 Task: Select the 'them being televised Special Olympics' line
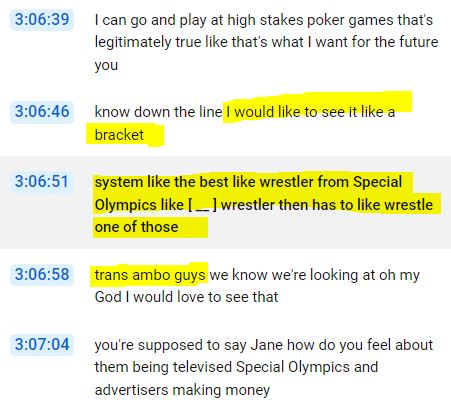236,367
